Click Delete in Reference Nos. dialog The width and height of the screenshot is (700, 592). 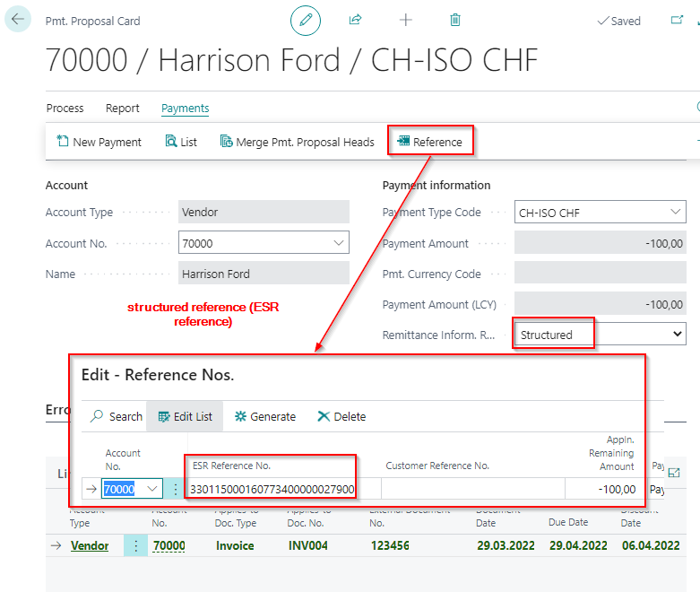click(x=341, y=416)
